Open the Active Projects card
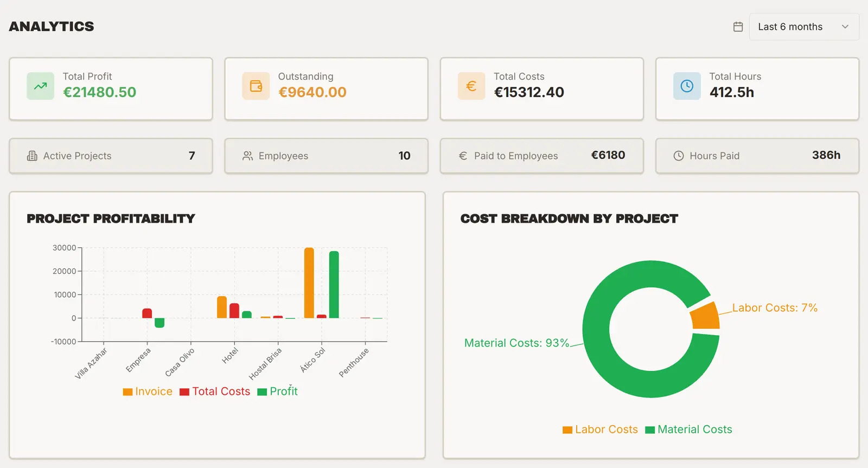The image size is (868, 468). [111, 156]
